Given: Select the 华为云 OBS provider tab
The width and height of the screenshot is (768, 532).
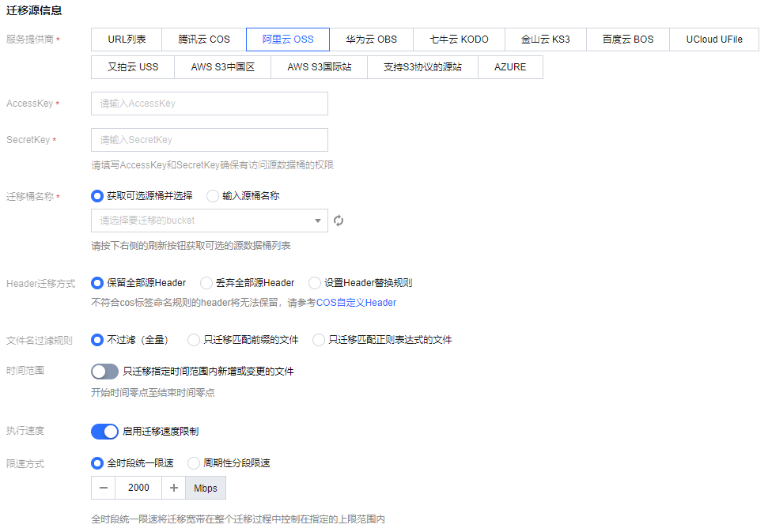Looking at the screenshot, I should 372,40.
